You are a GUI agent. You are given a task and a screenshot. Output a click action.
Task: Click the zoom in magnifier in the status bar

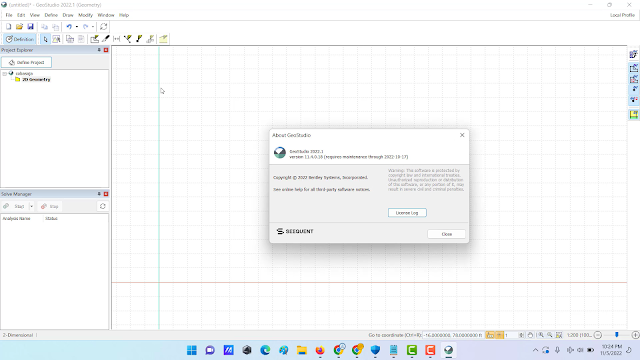coord(541,335)
